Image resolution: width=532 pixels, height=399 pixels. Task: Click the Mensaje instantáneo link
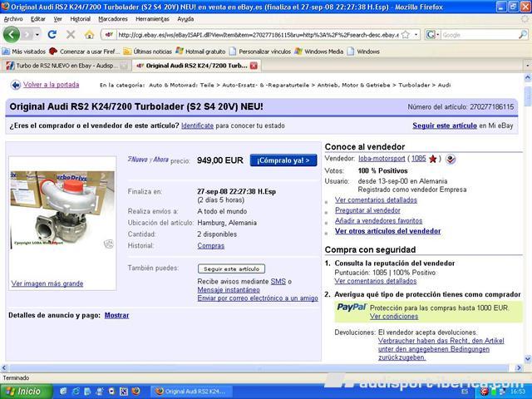click(x=229, y=290)
